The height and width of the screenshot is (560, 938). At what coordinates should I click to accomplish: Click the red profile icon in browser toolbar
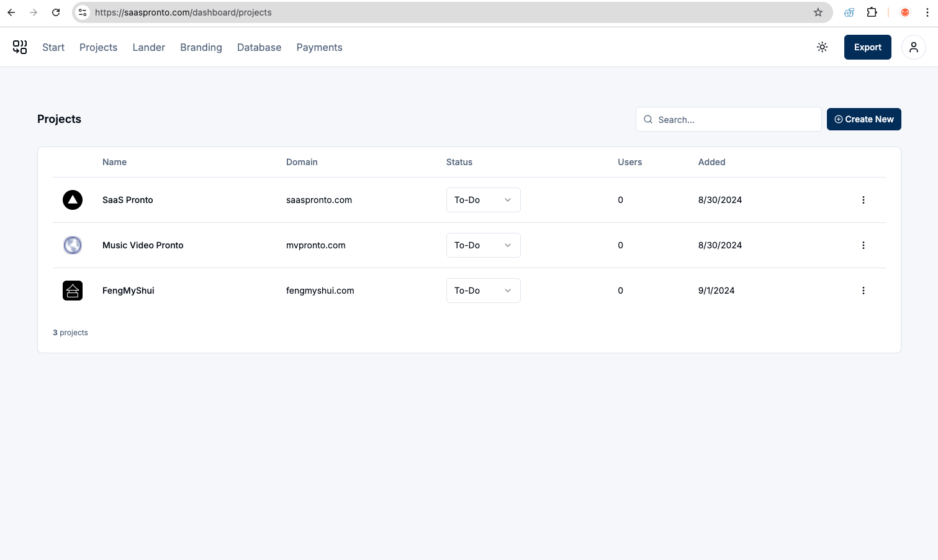tap(905, 12)
